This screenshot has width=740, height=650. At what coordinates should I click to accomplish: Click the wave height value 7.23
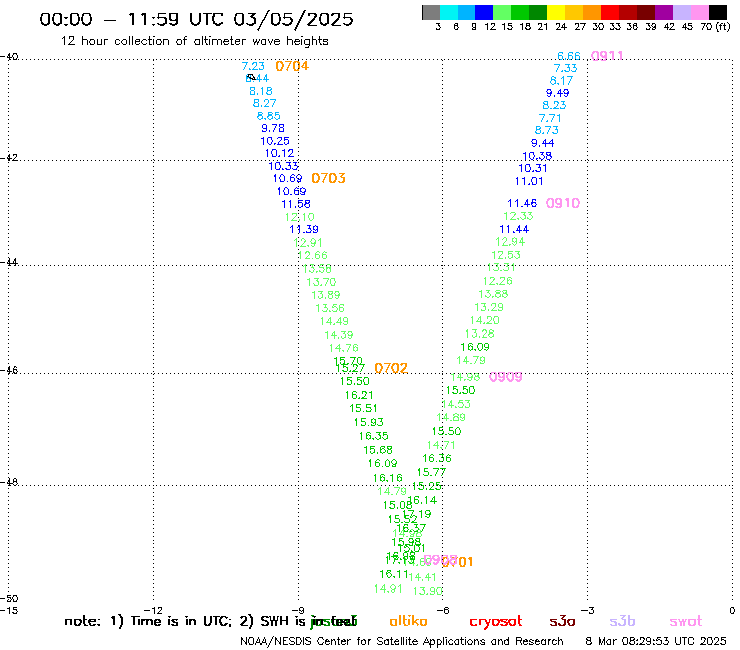pyautogui.click(x=253, y=66)
